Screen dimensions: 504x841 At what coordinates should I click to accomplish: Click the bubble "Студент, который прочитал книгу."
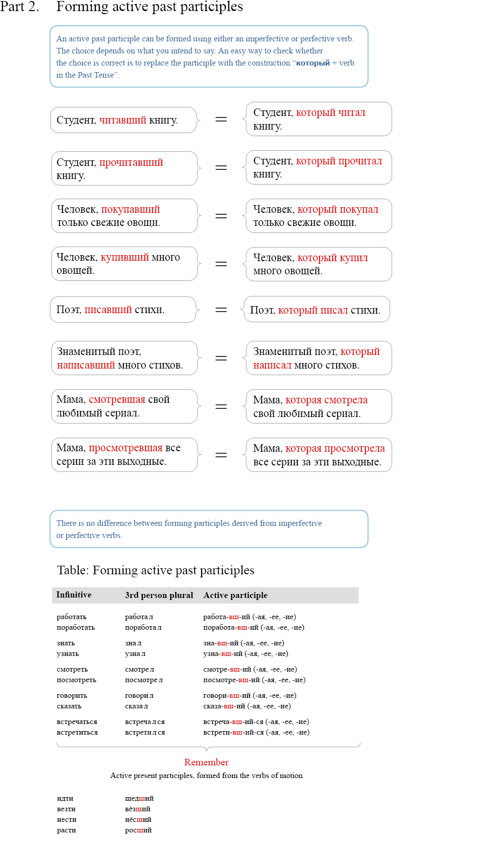(x=319, y=167)
